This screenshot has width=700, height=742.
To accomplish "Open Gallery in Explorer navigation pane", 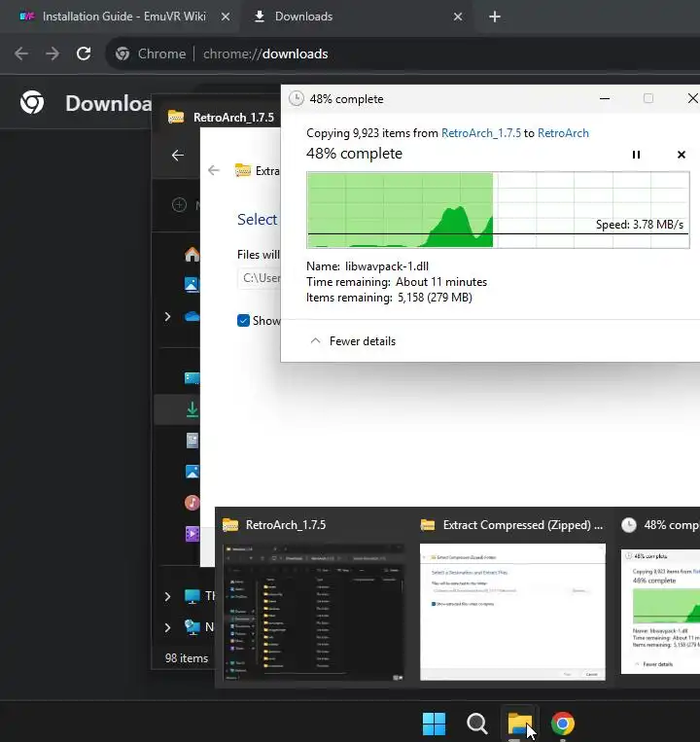I will point(192,284).
